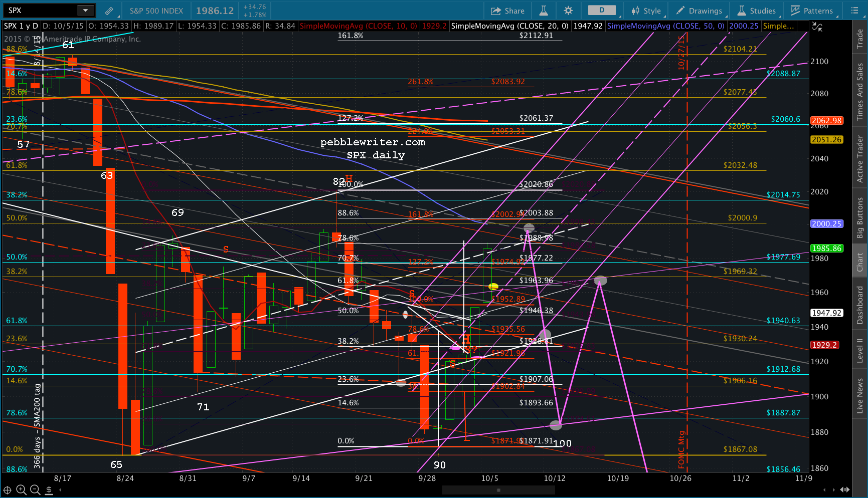Open chart settings gear icon
This screenshot has height=498, width=868.
(568, 11)
